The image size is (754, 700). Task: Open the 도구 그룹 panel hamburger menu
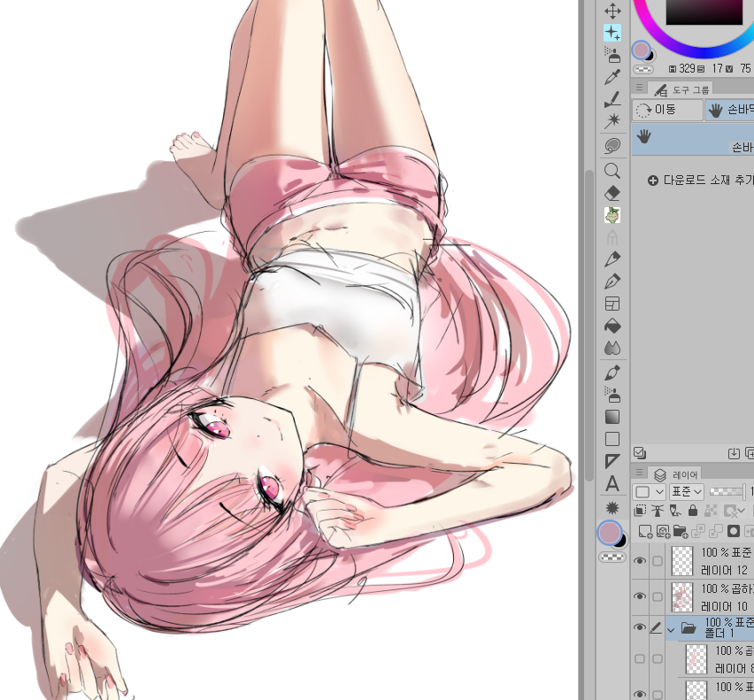[639, 88]
